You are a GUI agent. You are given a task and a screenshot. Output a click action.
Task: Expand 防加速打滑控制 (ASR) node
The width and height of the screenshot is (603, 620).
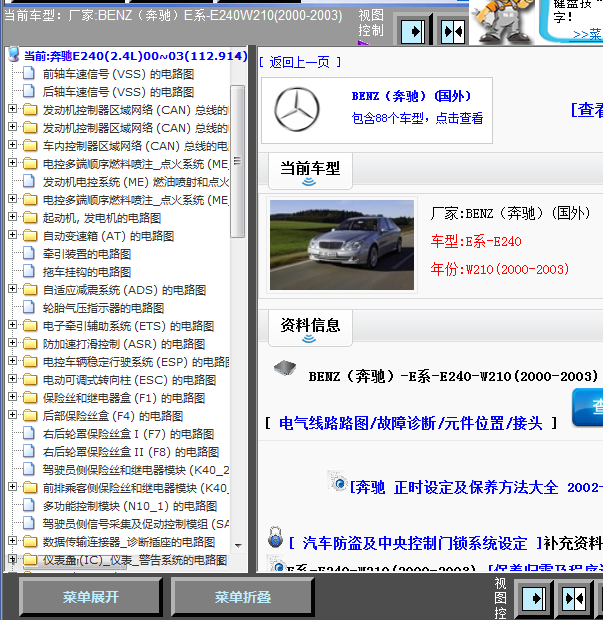(x=12, y=342)
